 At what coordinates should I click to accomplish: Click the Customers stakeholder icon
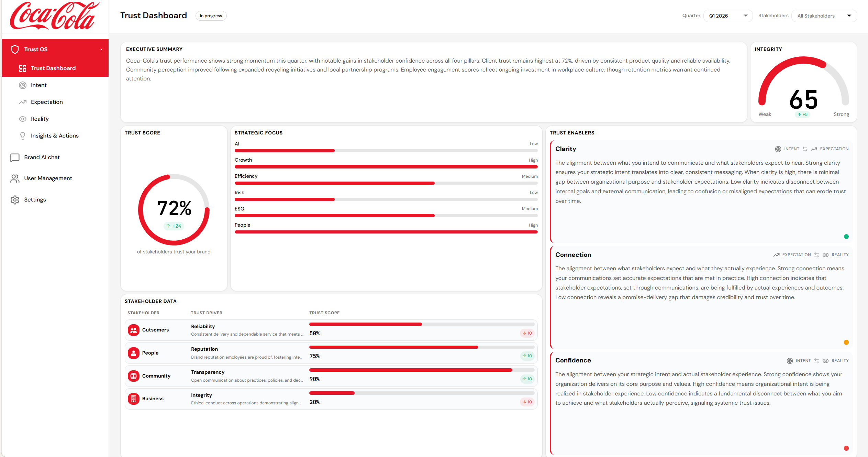coord(134,330)
